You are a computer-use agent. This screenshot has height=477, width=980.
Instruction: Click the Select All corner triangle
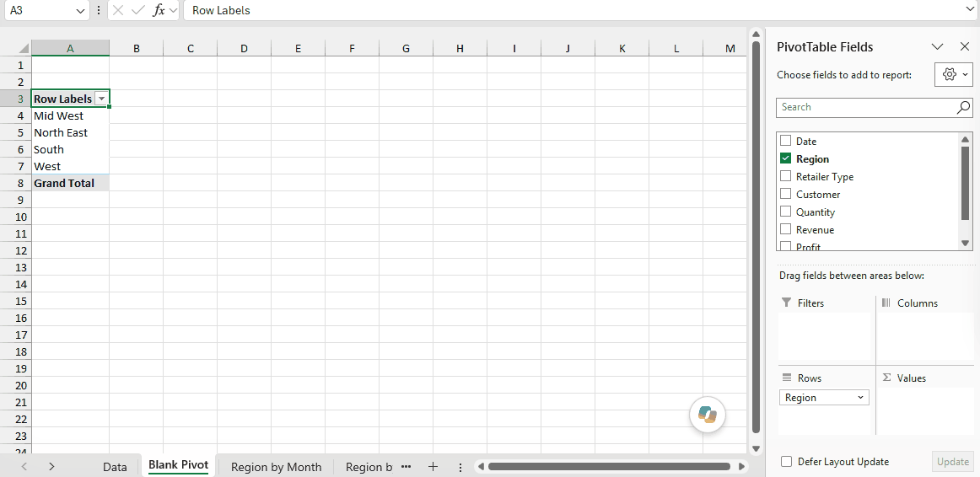[x=23, y=48]
